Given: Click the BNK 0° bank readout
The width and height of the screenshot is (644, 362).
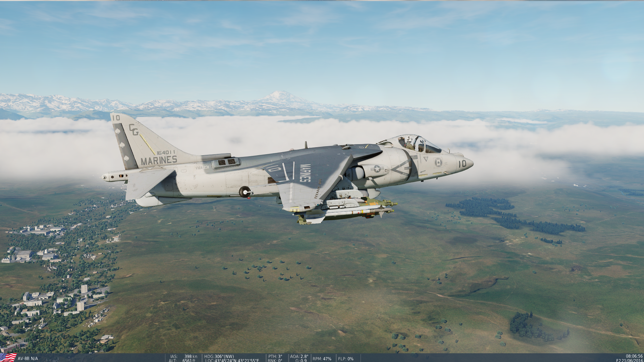Looking at the screenshot, I should [x=275, y=360].
